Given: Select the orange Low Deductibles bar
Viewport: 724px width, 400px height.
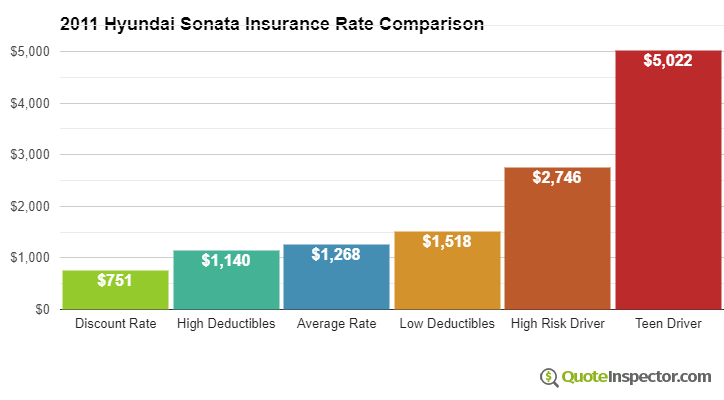Looking at the screenshot, I should (447, 270).
